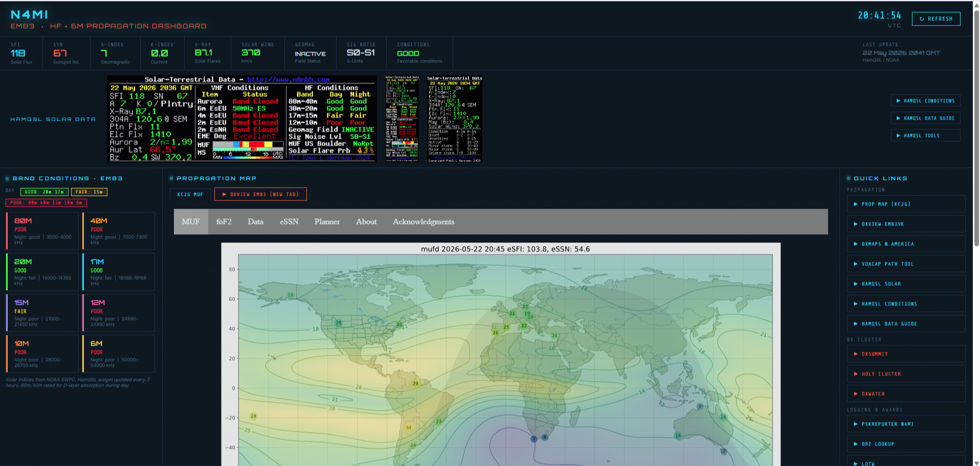Select the 6M band card
Viewport: 980px width, 466px height.
point(119,354)
